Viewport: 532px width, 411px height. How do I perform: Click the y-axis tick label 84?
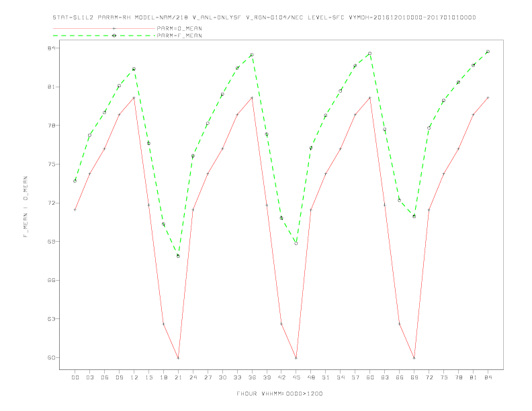[51, 48]
